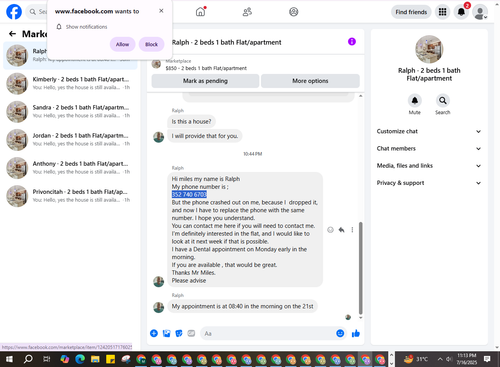Click the Facebook logo

click(x=14, y=12)
